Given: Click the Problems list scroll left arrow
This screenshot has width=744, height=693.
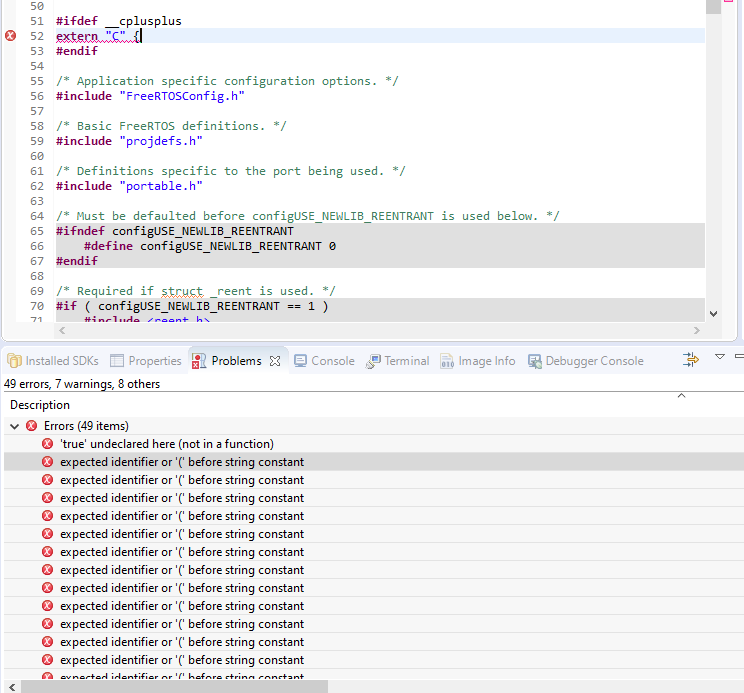Looking at the screenshot, I should pos(12,687).
